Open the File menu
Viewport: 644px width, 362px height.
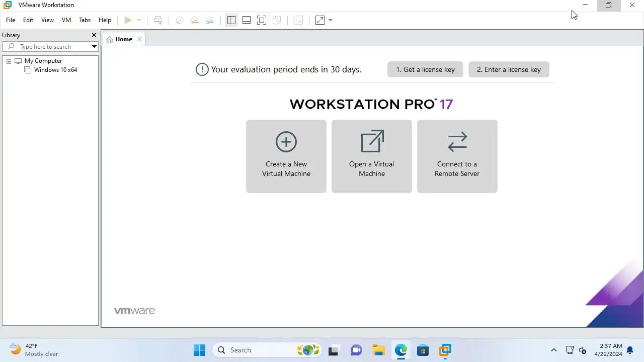[11, 20]
